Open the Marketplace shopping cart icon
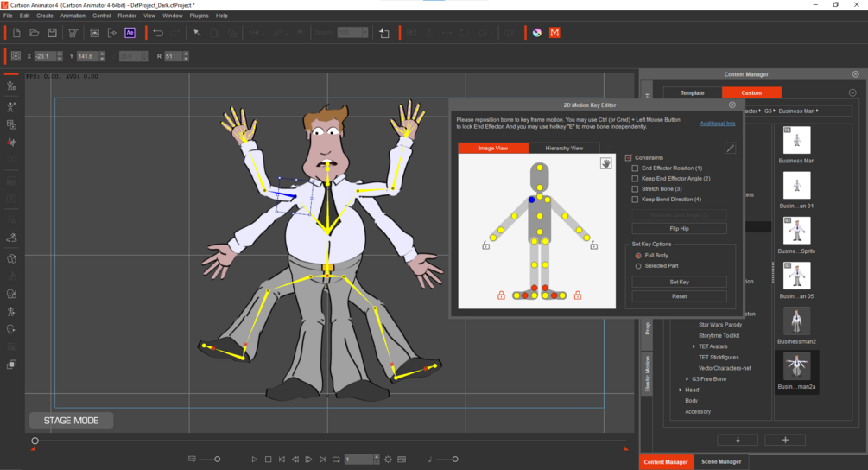The height and width of the screenshot is (470, 868). tap(73, 33)
